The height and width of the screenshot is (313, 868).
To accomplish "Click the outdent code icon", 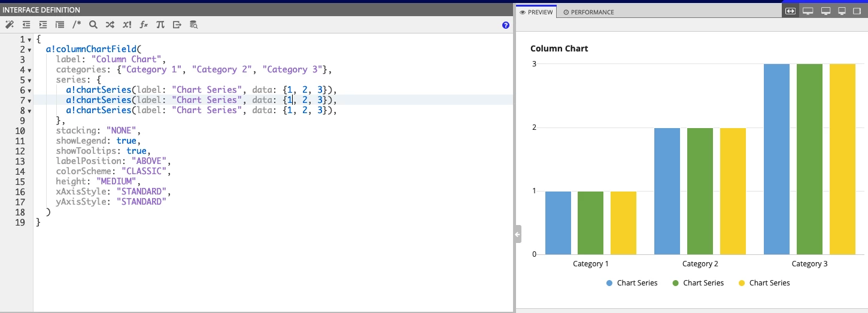I will click(x=26, y=25).
